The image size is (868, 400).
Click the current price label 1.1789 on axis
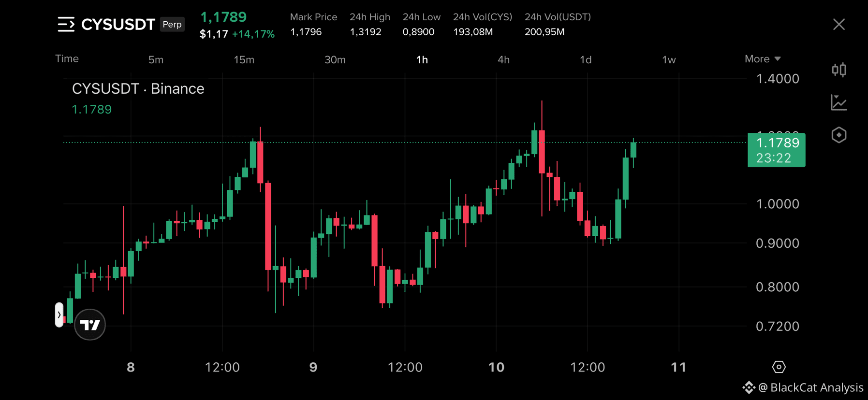point(777,150)
